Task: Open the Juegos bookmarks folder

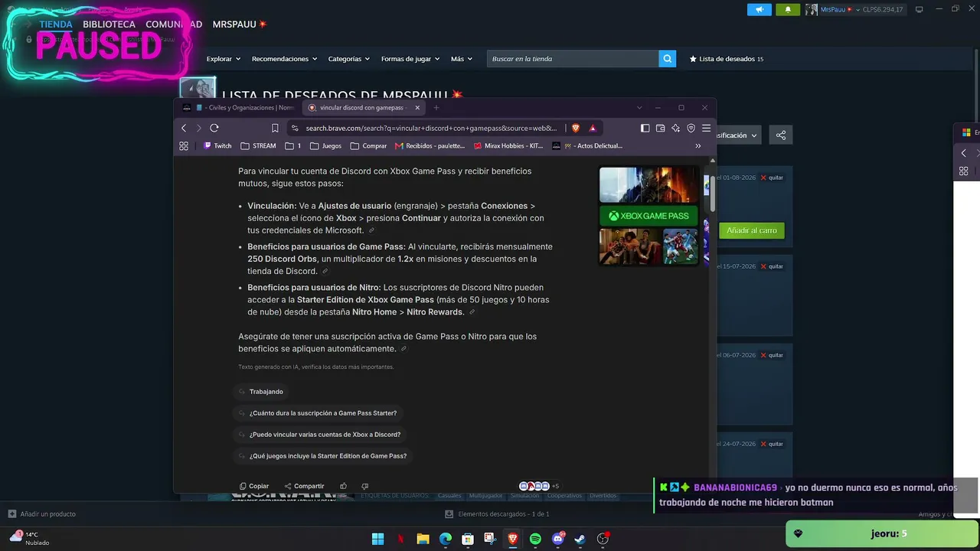Action: click(325, 145)
